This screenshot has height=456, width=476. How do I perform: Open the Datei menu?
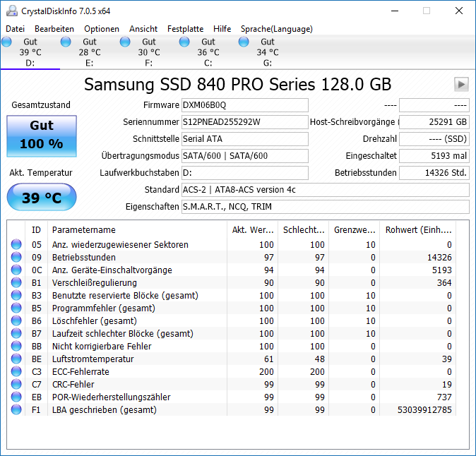pos(15,29)
